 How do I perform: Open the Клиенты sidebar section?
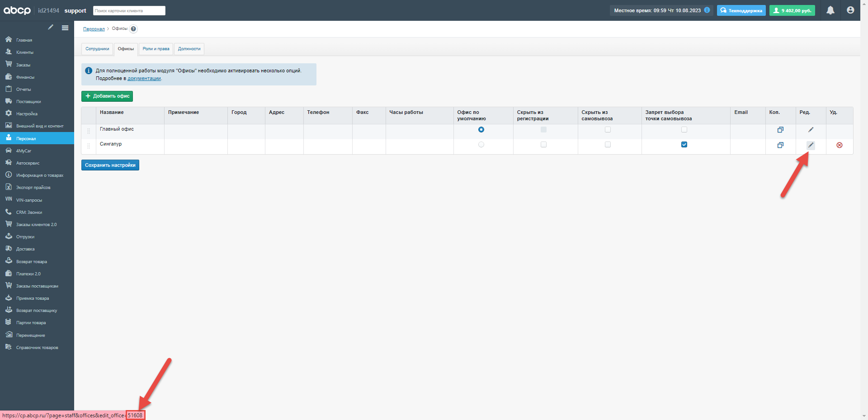coord(37,52)
